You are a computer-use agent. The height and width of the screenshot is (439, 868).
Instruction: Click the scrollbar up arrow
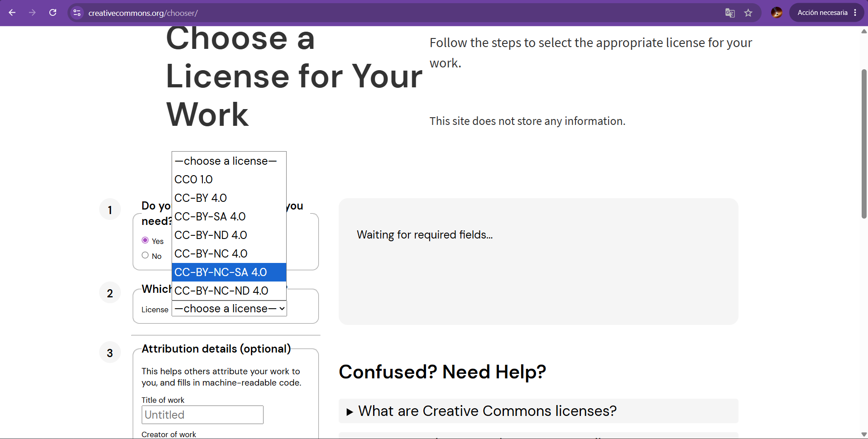(864, 31)
